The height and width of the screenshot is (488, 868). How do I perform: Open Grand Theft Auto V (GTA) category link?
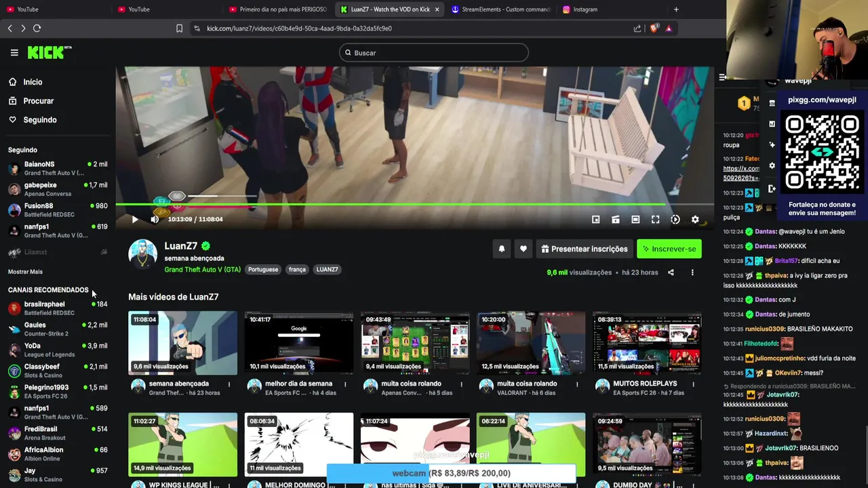pyautogui.click(x=202, y=269)
